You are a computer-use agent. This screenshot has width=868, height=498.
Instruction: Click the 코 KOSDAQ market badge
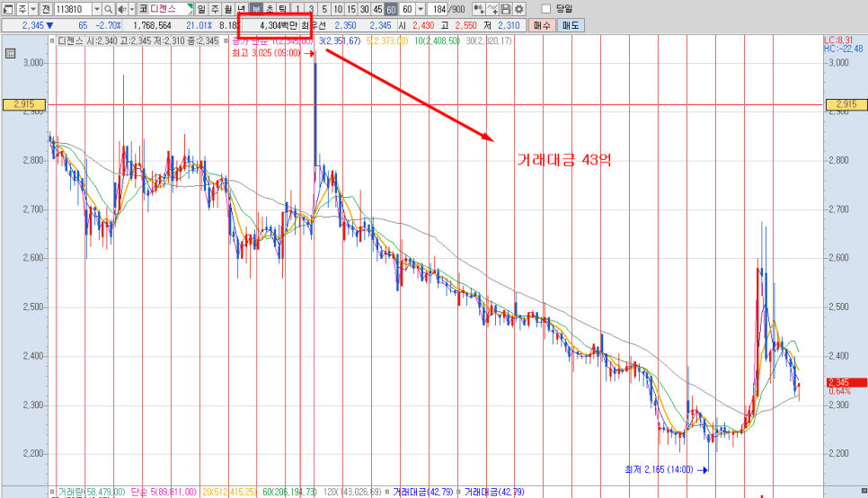coord(144,9)
